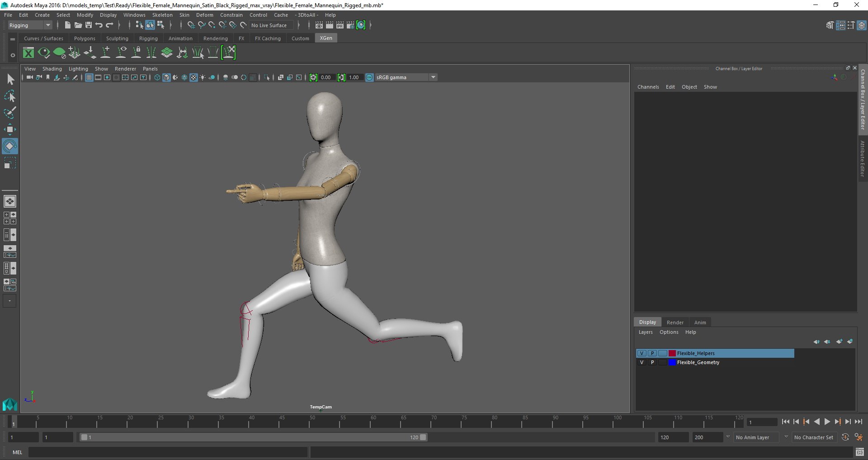Toggle auto keyframe button
The width and height of the screenshot is (868, 460).
pyautogui.click(x=845, y=437)
